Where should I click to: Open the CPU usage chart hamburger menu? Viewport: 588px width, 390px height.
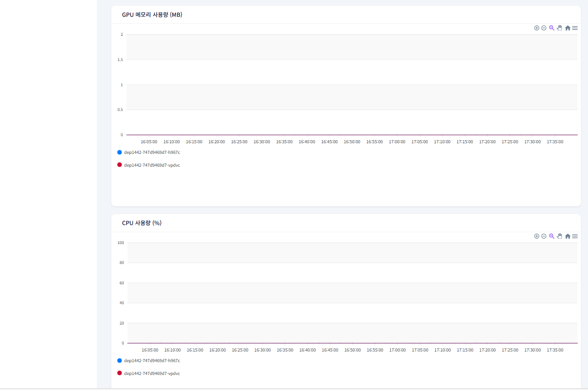(575, 236)
